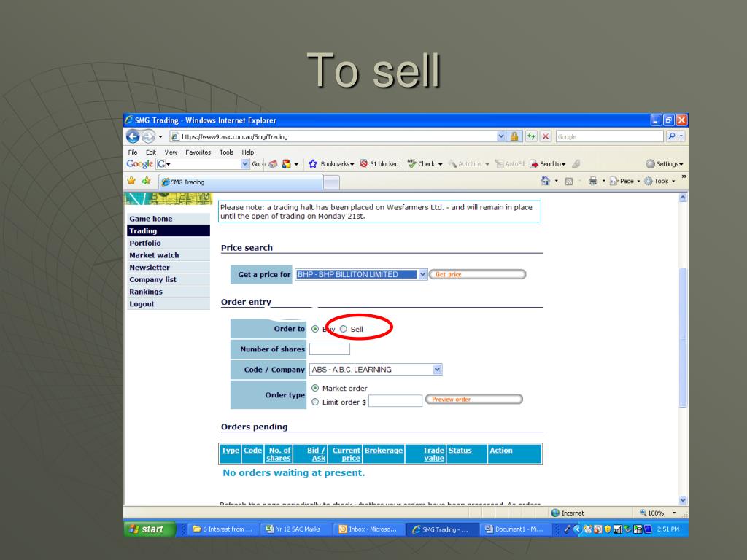Click the Home icon in command bar
Viewport: 747px width, 560px height.
(546, 181)
